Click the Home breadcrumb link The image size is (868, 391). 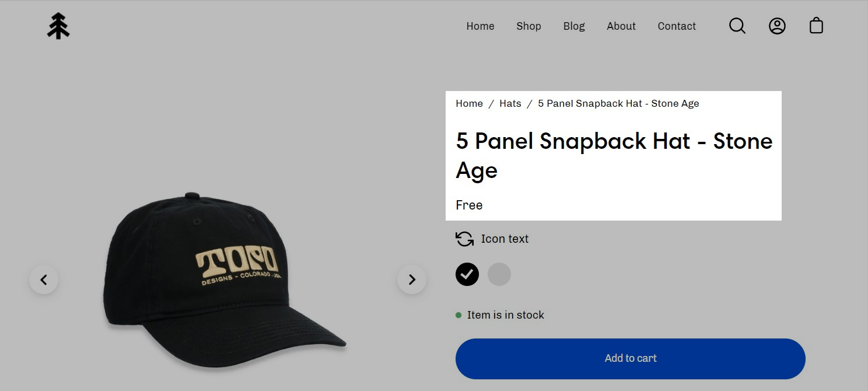tap(469, 103)
